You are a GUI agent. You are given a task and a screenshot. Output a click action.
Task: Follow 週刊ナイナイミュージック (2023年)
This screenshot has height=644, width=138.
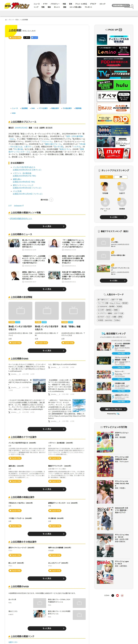(15, 555)
